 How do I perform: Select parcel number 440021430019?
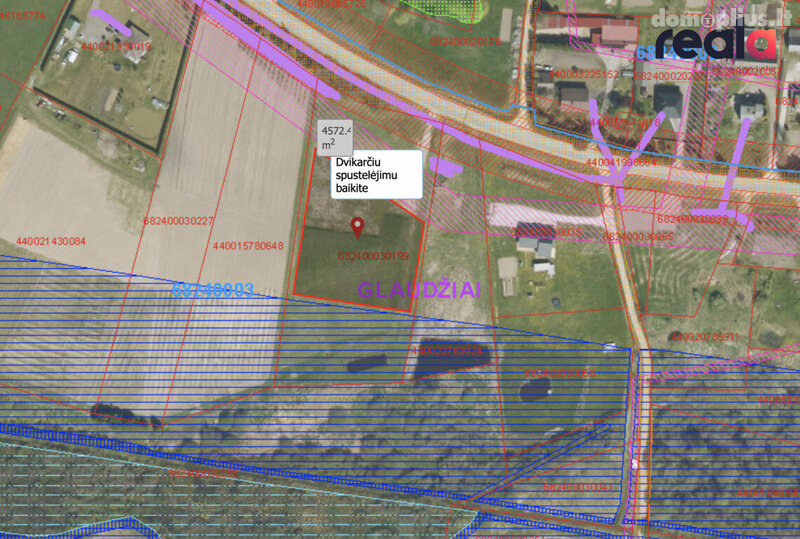116,46
